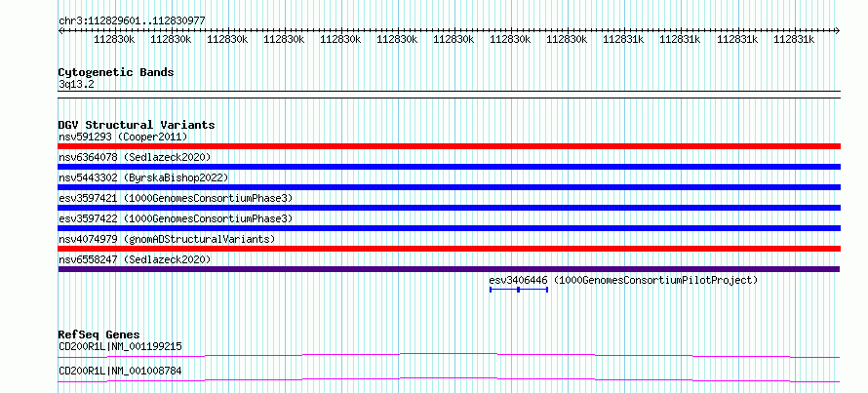The image size is (868, 393).
Task: Open the esv3597422 variant label
Action: point(176,218)
